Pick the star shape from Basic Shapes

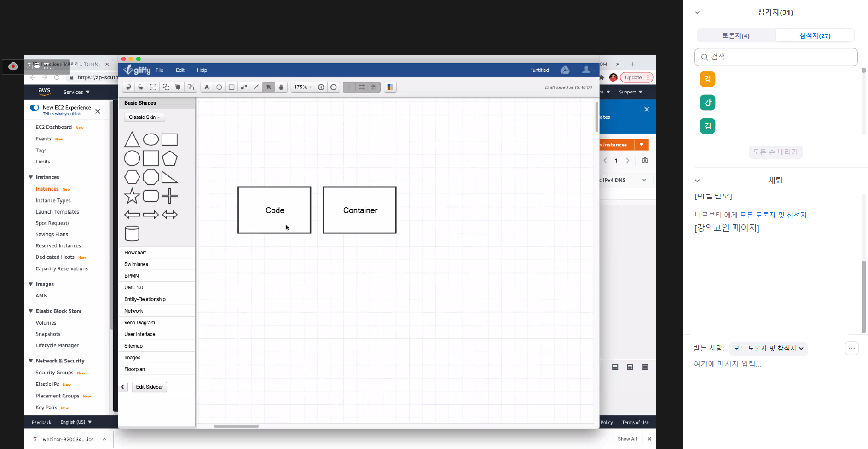pyautogui.click(x=132, y=196)
